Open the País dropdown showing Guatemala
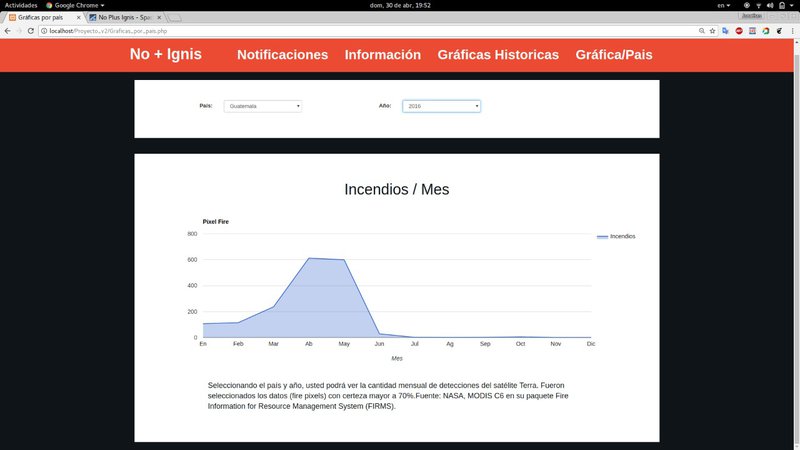This screenshot has width=800, height=450. coord(263,106)
